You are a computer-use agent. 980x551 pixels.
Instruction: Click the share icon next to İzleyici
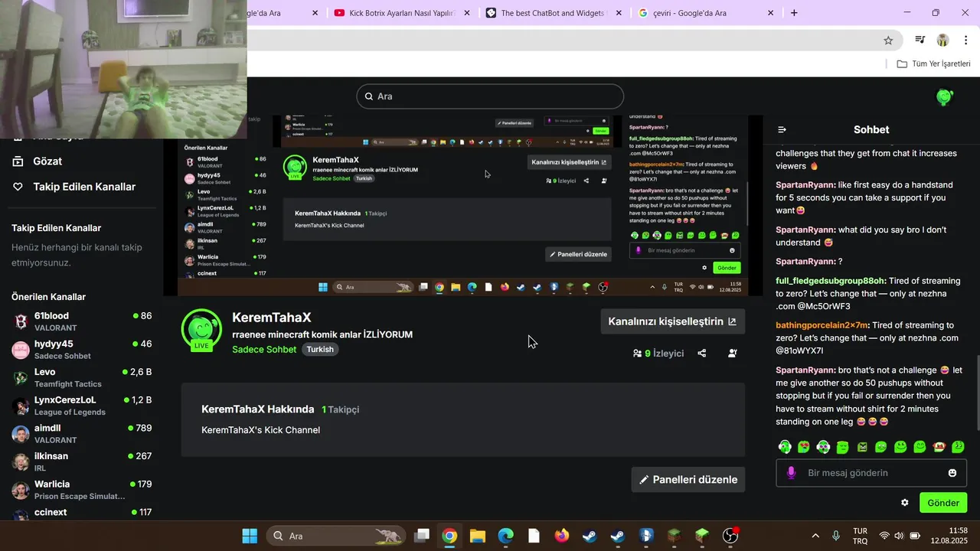[x=702, y=354]
